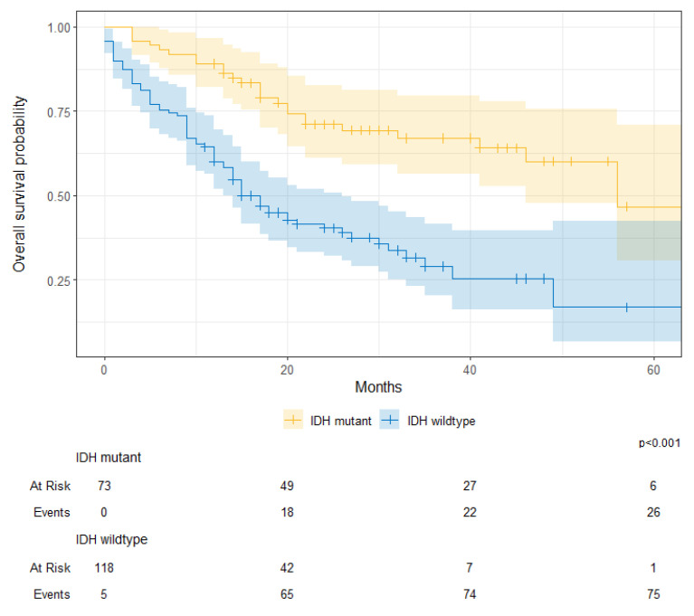Click the p<0.001 annotation
This screenshot has height=616, width=694.
pos(660,443)
